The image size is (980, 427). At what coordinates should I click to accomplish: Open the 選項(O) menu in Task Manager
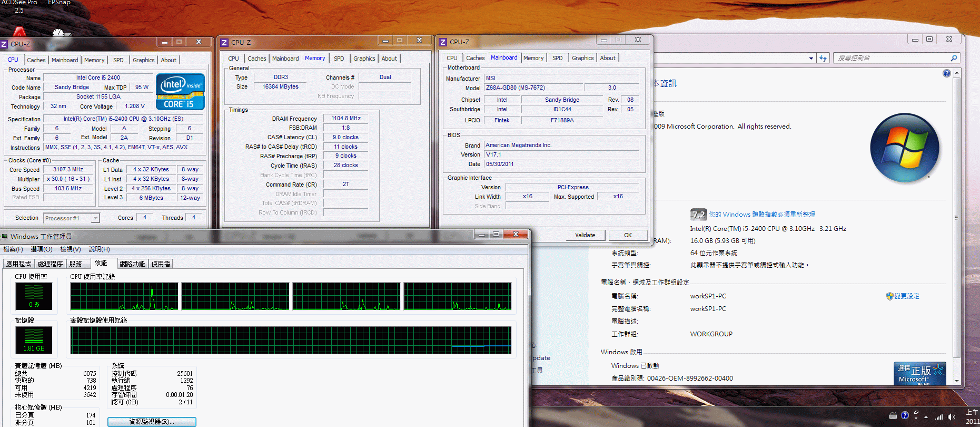click(42, 249)
